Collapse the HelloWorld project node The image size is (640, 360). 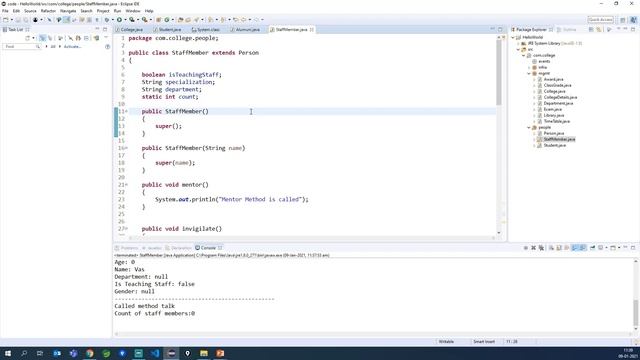point(513,37)
